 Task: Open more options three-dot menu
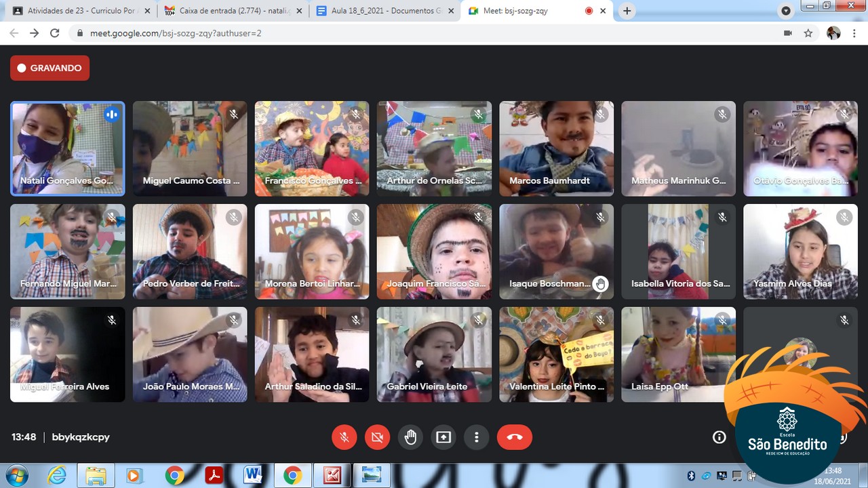(477, 437)
